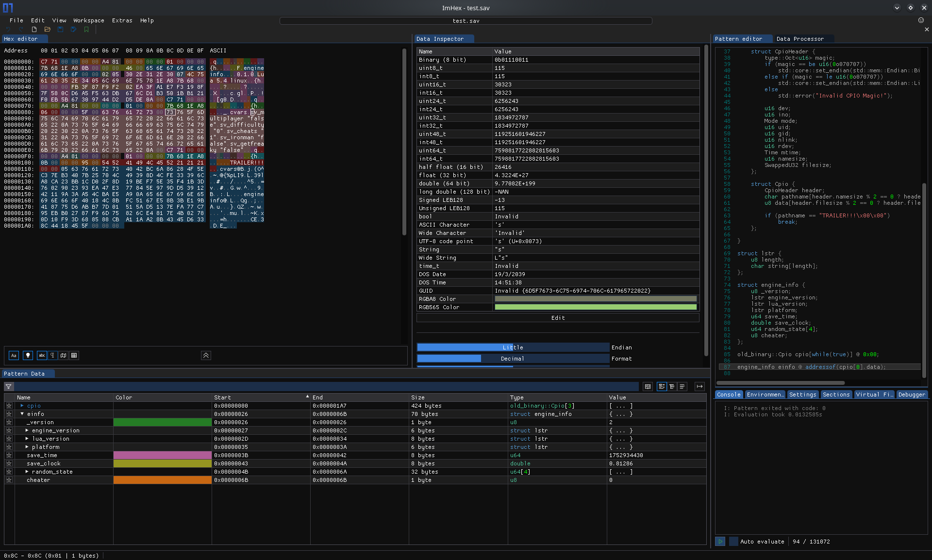
Task: Click the export arrow icon in Pattern Data
Action: coord(699,387)
